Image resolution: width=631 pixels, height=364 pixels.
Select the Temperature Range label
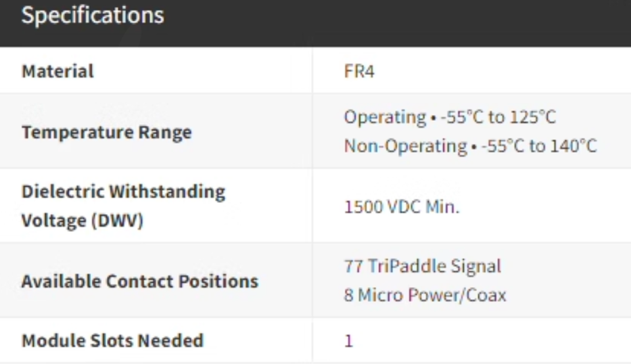coord(106,132)
